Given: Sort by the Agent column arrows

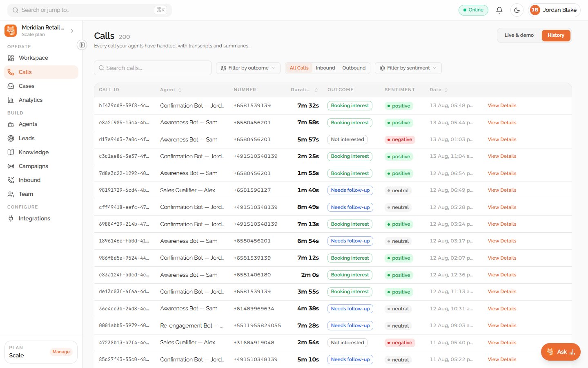Looking at the screenshot, I should click(x=180, y=90).
